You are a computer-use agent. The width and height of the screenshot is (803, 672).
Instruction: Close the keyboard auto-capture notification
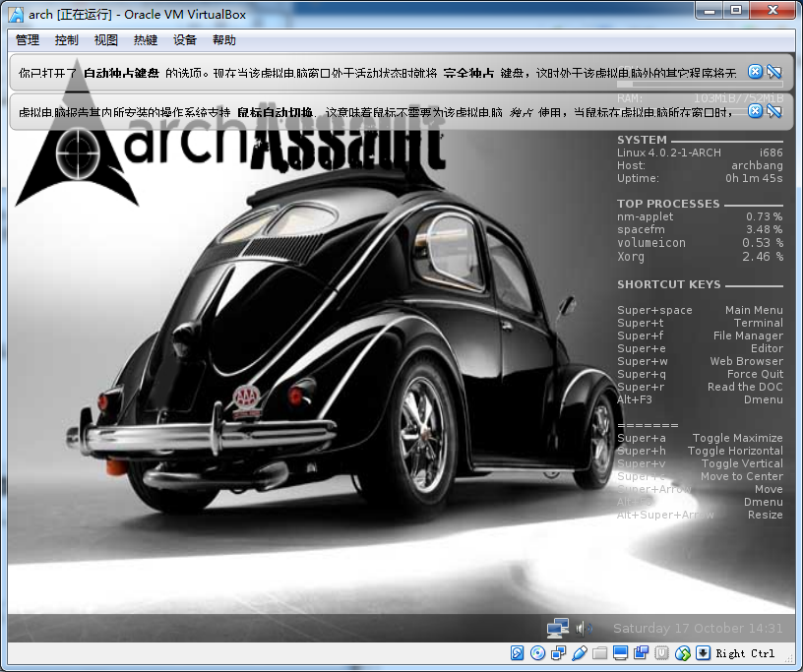pos(755,72)
